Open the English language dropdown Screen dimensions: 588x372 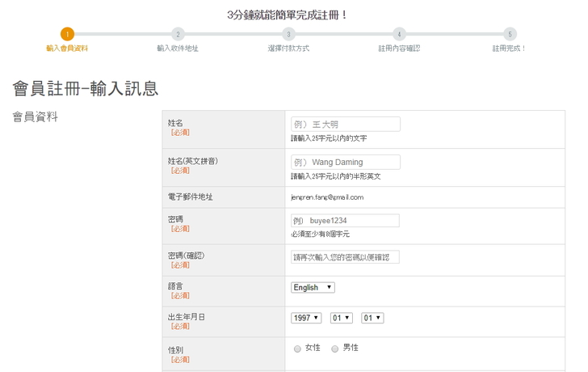[313, 287]
